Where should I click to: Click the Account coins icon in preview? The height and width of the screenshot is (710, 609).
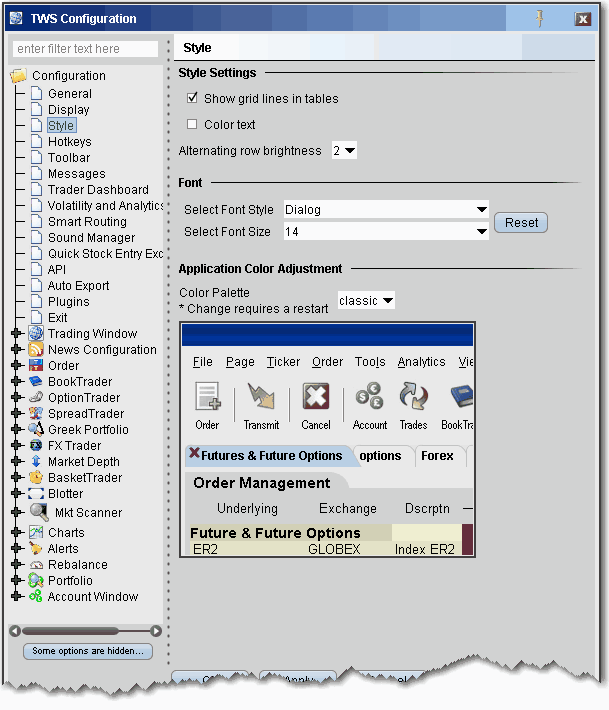[369, 396]
